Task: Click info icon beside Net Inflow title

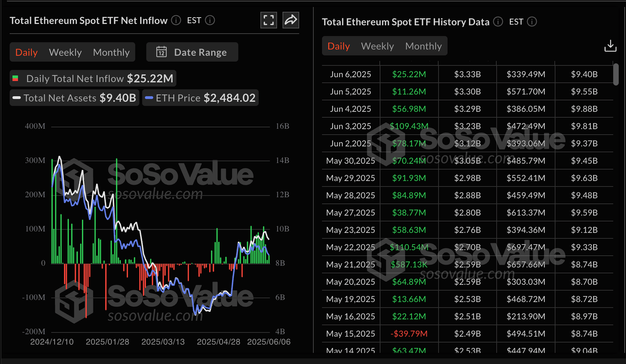Action: pos(176,20)
